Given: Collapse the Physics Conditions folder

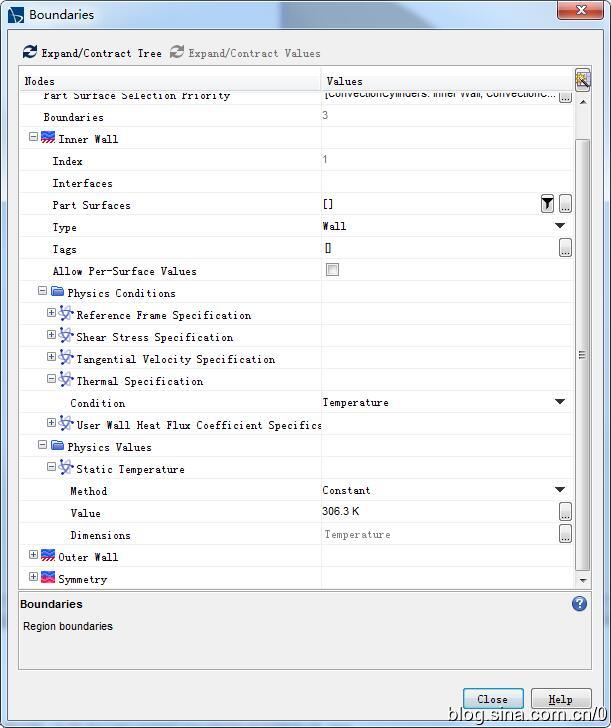Looking at the screenshot, I should pyautogui.click(x=42, y=292).
